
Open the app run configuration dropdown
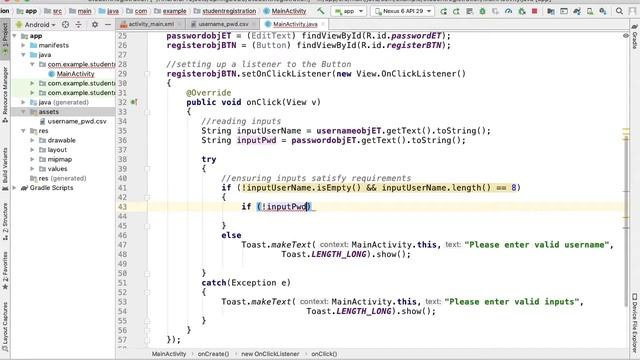point(349,11)
